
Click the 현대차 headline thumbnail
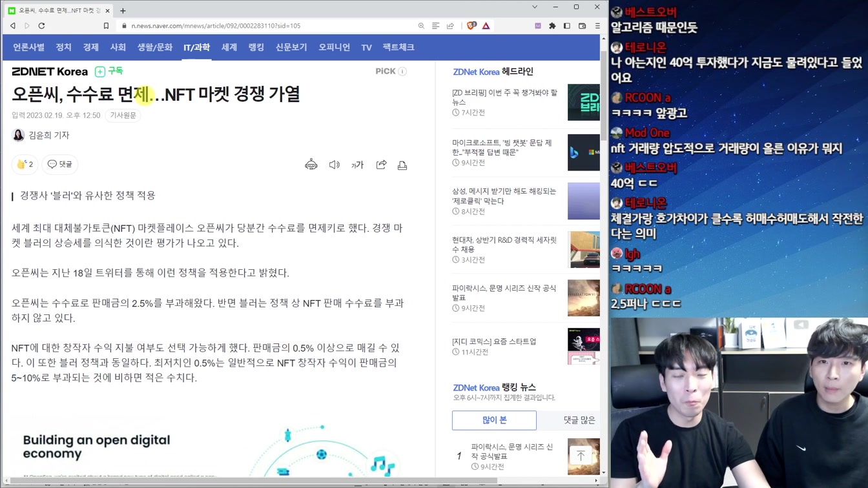[x=583, y=249]
